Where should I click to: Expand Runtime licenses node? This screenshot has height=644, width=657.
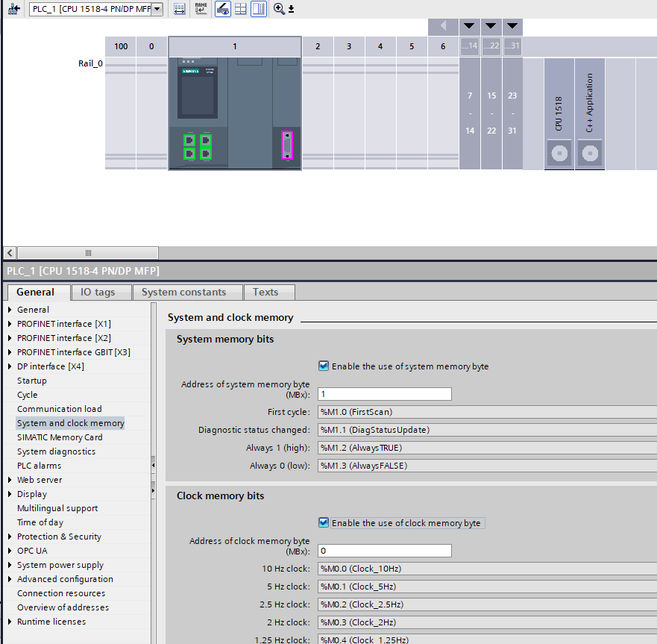(10, 622)
